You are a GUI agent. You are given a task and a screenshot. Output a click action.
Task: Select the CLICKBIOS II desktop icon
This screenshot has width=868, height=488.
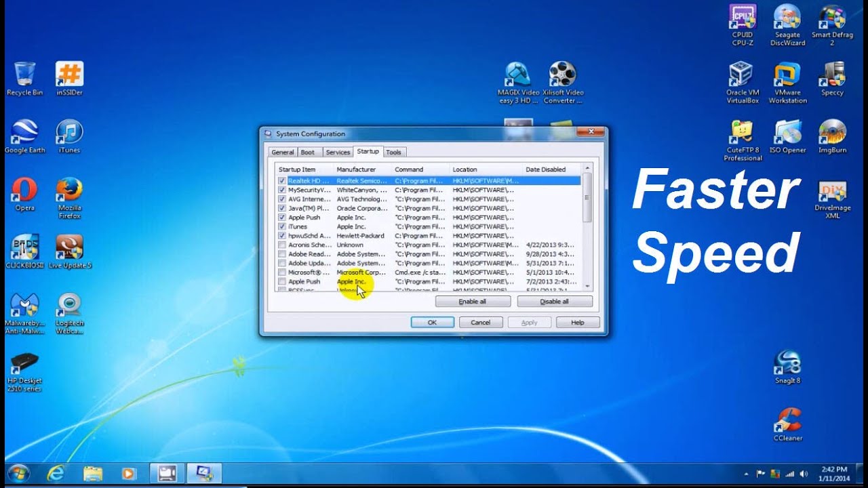pos(24,251)
